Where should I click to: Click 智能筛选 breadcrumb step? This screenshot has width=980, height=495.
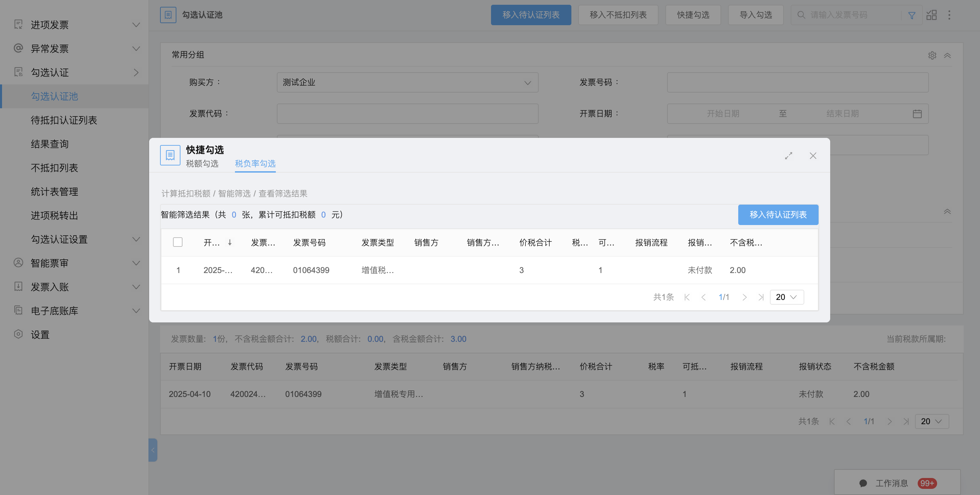click(x=234, y=193)
